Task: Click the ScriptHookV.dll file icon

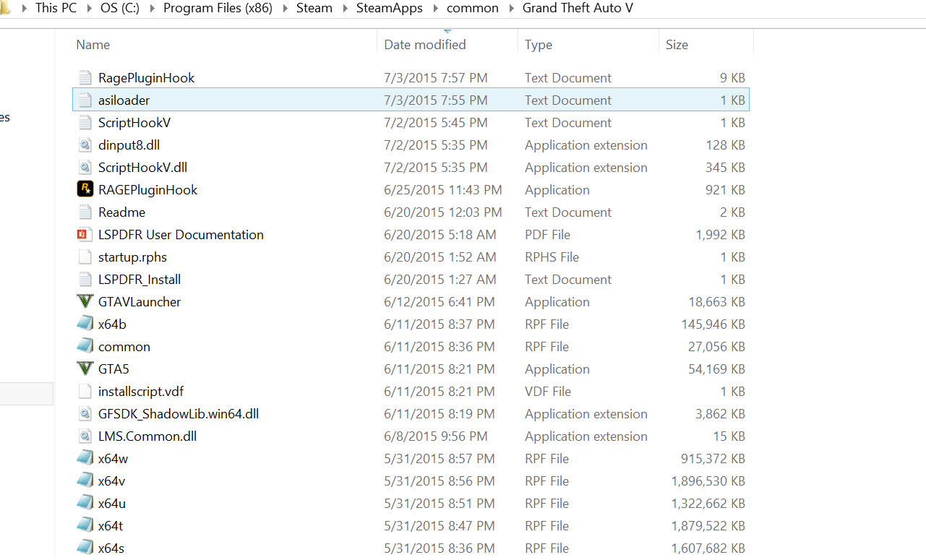Action: (85, 167)
